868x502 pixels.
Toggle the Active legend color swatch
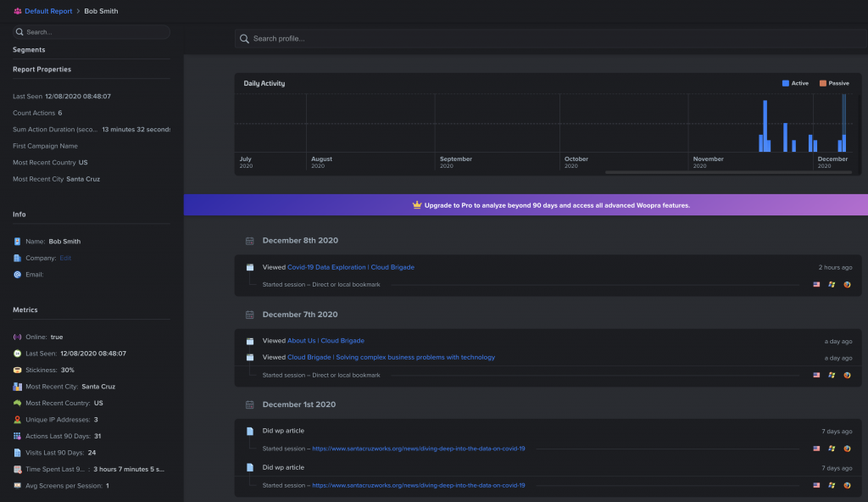[x=785, y=83]
